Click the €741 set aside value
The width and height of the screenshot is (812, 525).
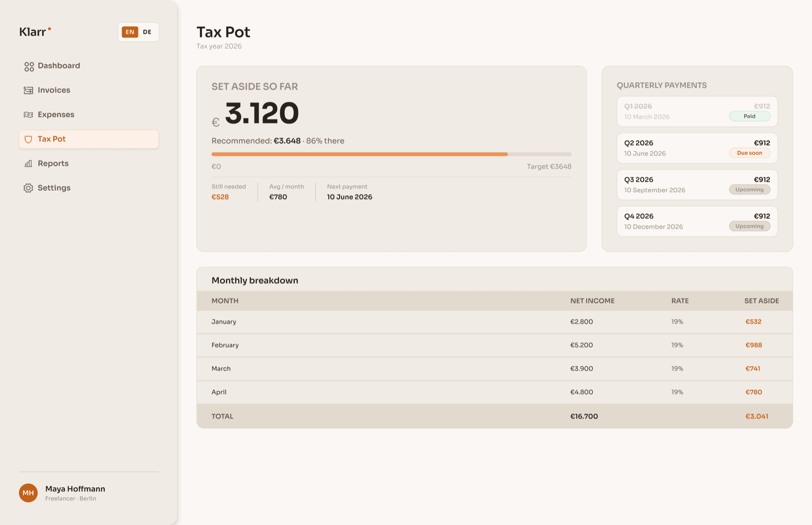click(x=752, y=368)
